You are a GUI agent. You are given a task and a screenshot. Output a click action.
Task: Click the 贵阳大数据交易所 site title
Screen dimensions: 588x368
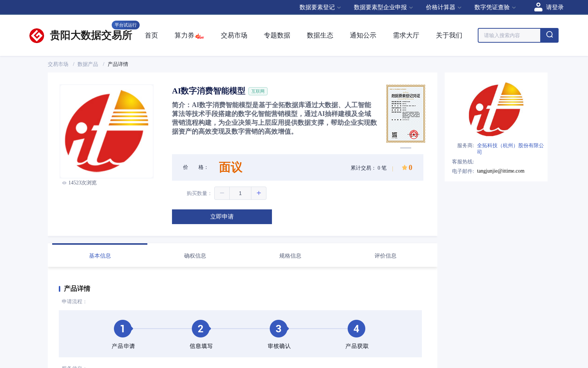(x=91, y=35)
